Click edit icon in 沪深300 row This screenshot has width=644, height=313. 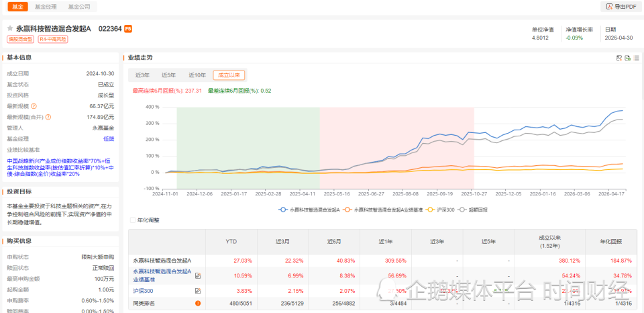tap(198, 291)
